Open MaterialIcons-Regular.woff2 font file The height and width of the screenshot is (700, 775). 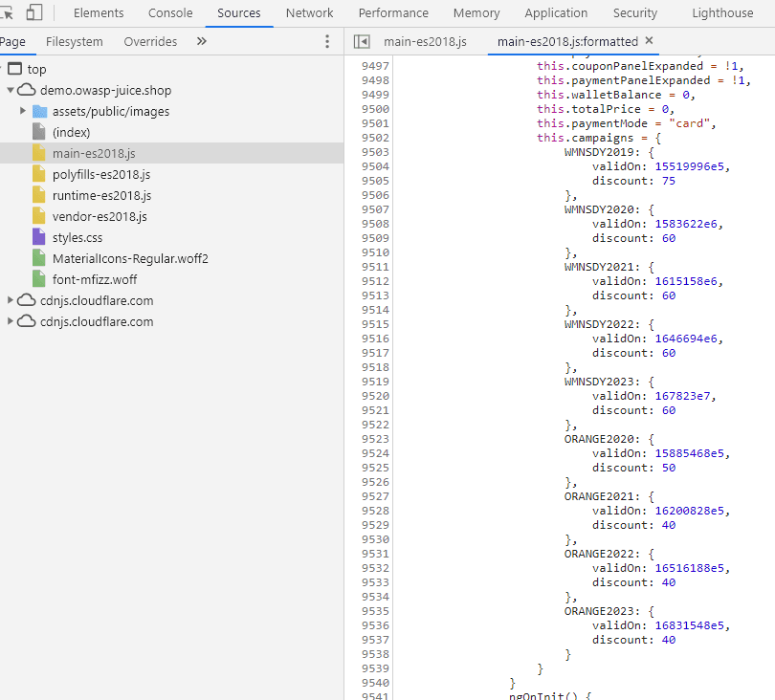pyautogui.click(x=130, y=258)
